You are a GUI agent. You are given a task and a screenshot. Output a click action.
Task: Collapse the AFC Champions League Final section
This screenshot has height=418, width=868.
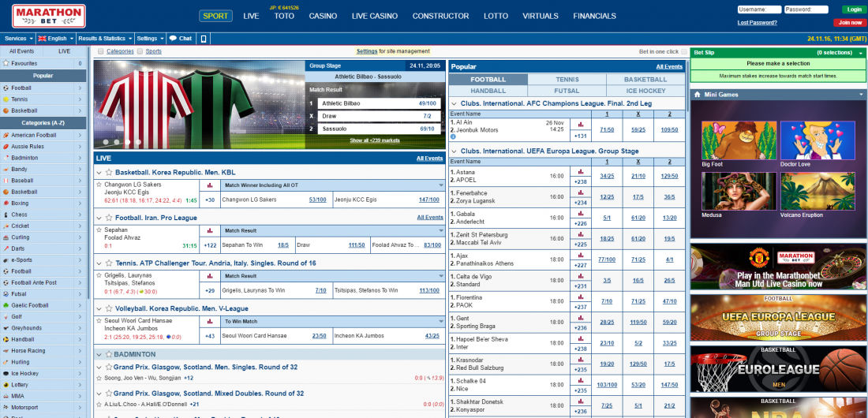pos(455,103)
